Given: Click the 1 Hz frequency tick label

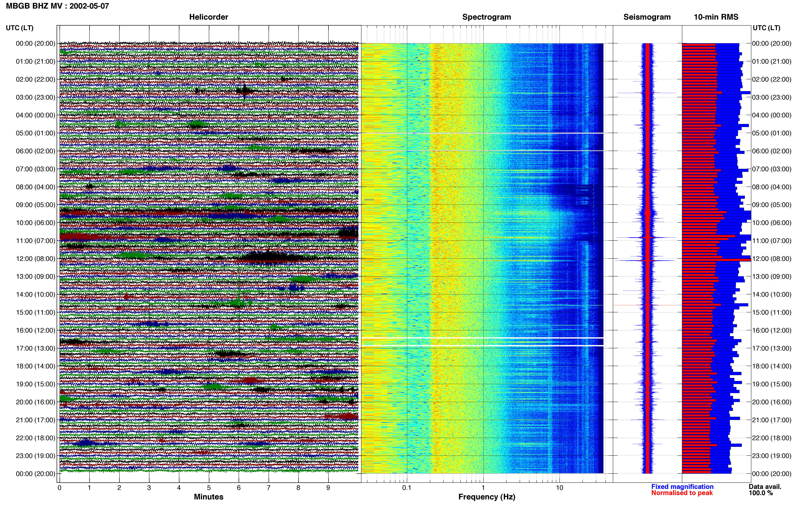Looking at the screenshot, I should (x=483, y=487).
